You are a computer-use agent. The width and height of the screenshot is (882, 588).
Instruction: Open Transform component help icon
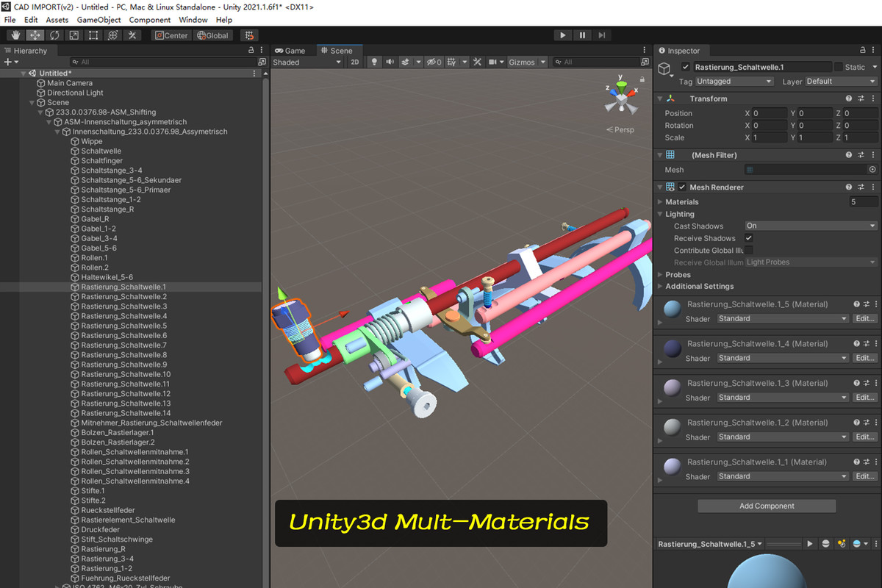pos(849,98)
